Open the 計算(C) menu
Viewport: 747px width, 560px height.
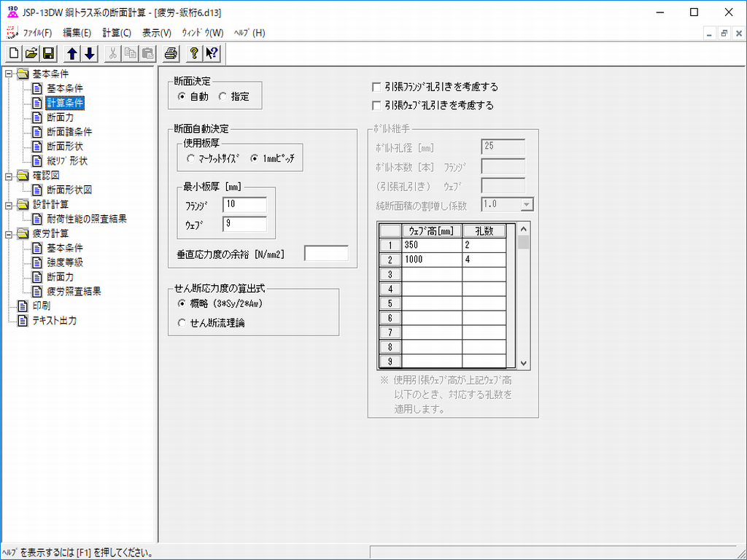[117, 33]
